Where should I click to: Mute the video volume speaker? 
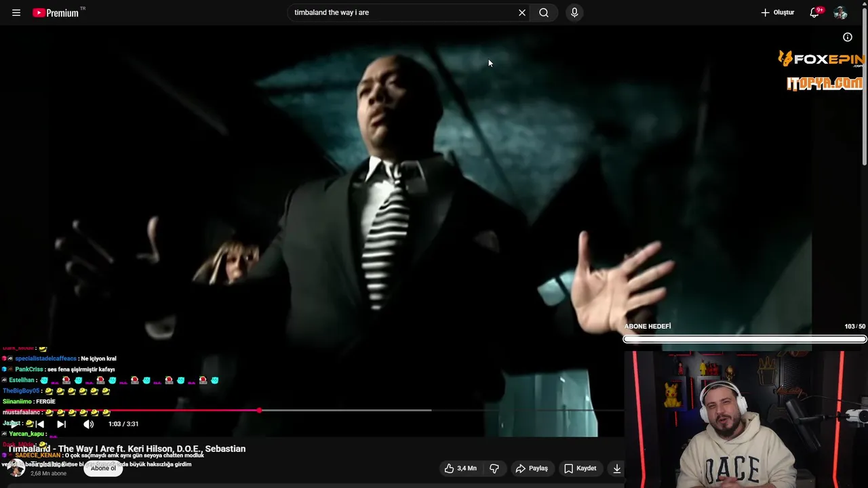coord(88,424)
